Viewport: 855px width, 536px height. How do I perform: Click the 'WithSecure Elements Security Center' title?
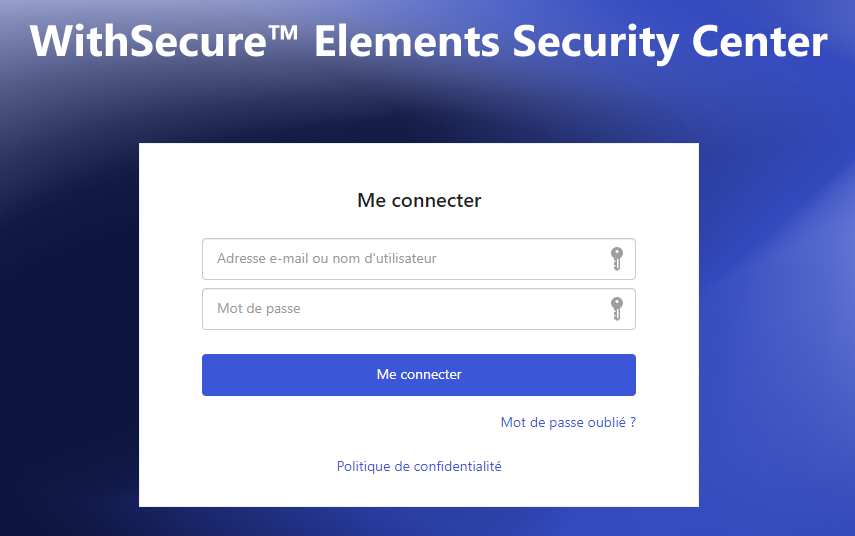(x=429, y=41)
